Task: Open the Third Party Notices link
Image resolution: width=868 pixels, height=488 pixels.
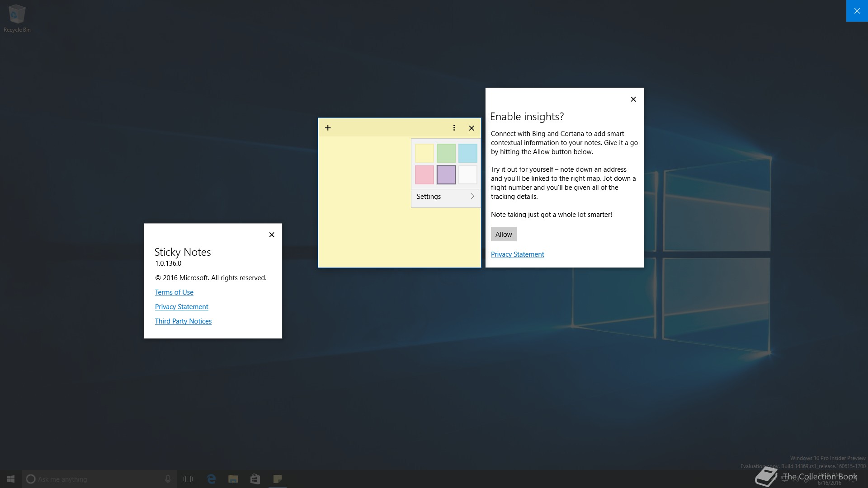Action: [x=183, y=321]
